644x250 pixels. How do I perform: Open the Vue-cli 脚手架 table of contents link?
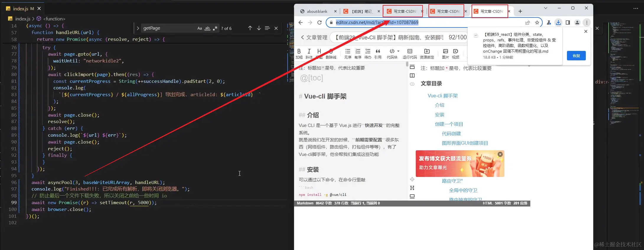[x=443, y=96]
